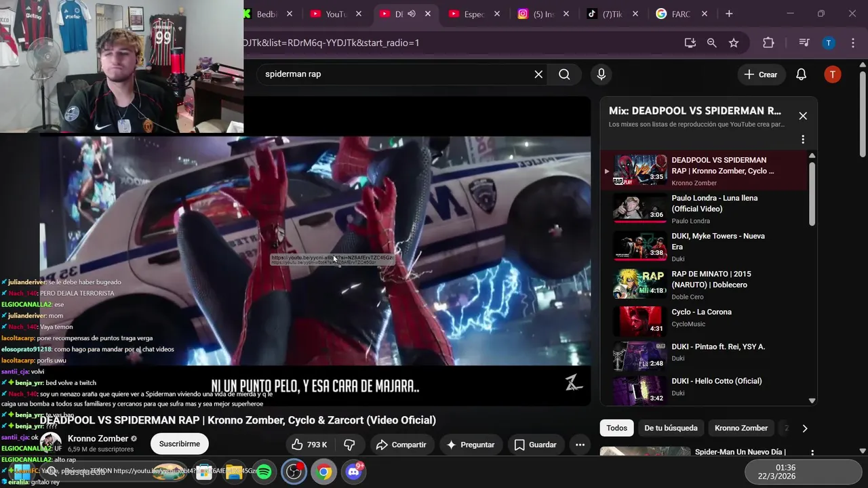Click Suscribirme for Kronno Zomber

180,444
